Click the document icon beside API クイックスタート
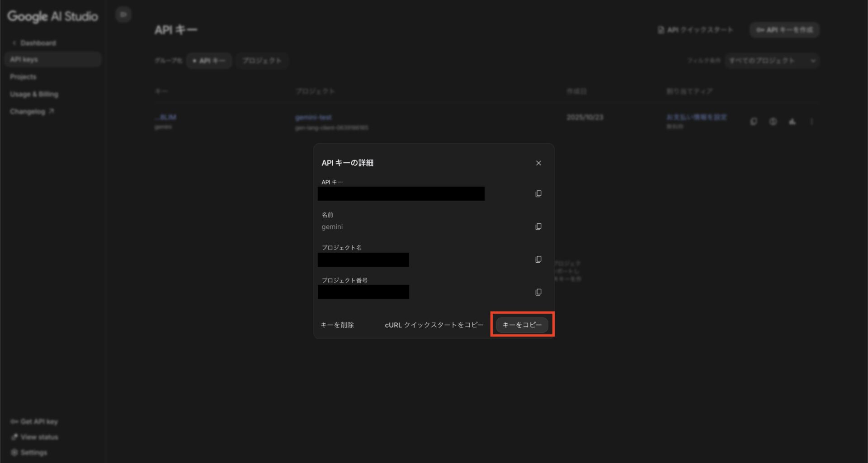 point(660,30)
